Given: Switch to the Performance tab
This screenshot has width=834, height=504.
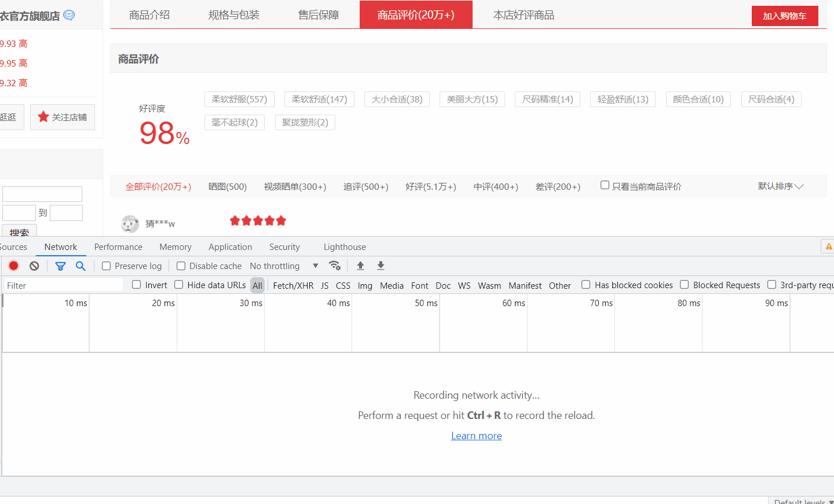Looking at the screenshot, I should pyautogui.click(x=118, y=247).
